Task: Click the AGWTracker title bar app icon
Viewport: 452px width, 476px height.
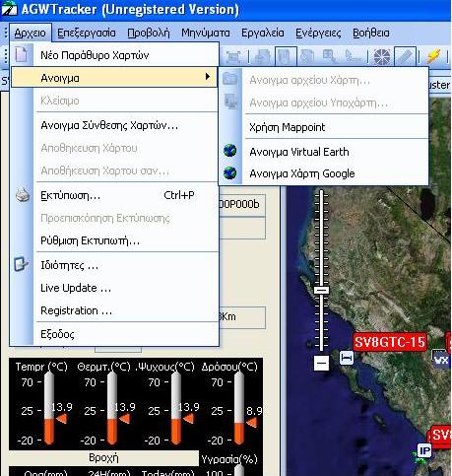Action: coord(9,9)
